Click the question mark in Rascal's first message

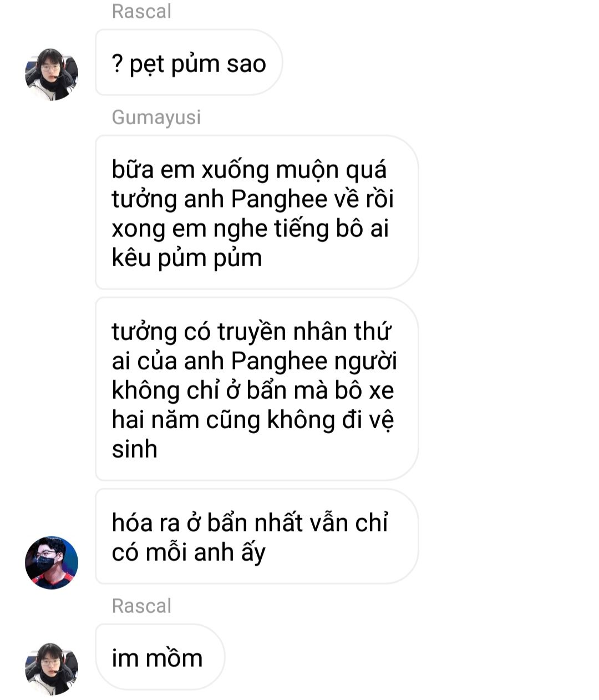[117, 64]
